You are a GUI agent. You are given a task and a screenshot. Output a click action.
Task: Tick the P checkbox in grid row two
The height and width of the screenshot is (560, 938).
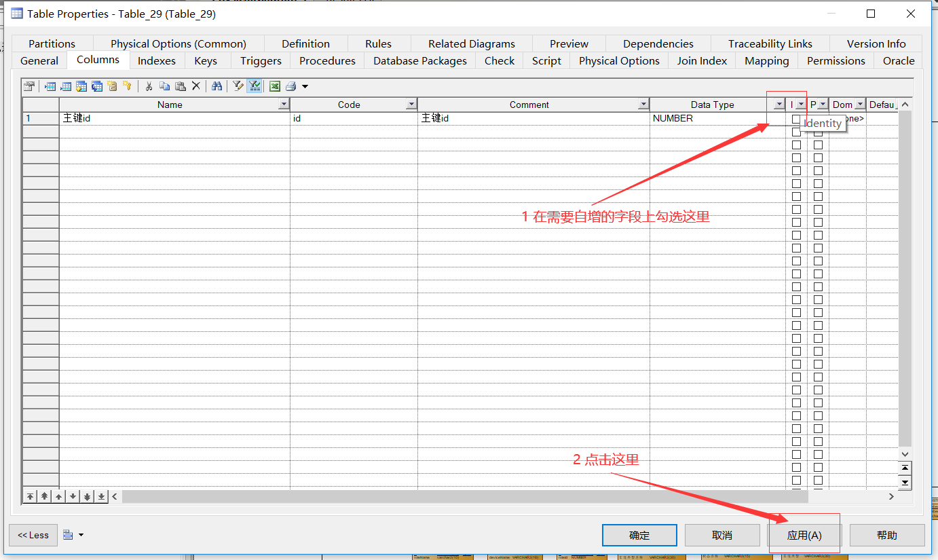[x=818, y=132]
